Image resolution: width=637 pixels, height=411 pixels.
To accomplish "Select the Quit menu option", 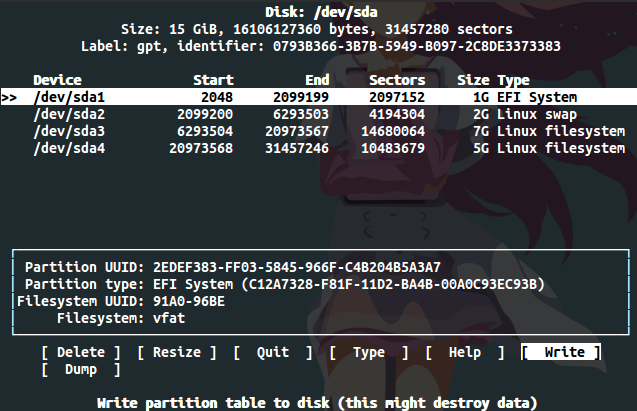I will [273, 353].
